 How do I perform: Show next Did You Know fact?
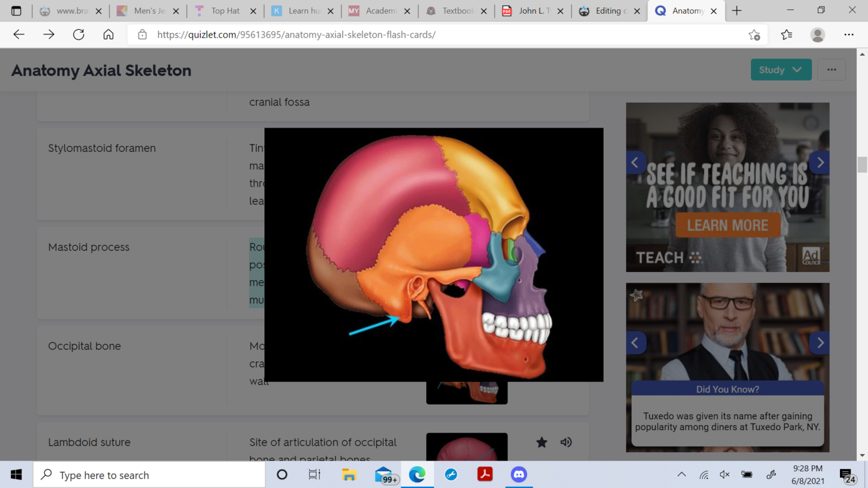coord(820,343)
